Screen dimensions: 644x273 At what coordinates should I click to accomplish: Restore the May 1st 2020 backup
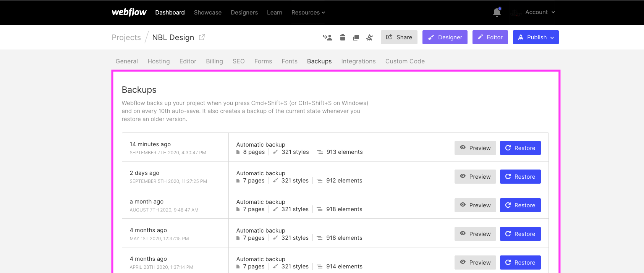pyautogui.click(x=520, y=234)
